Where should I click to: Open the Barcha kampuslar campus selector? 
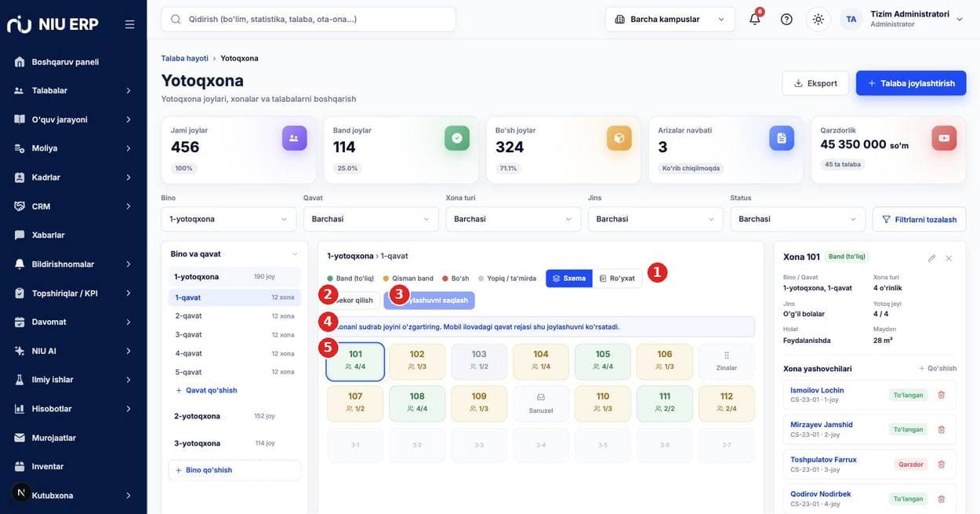click(x=670, y=19)
